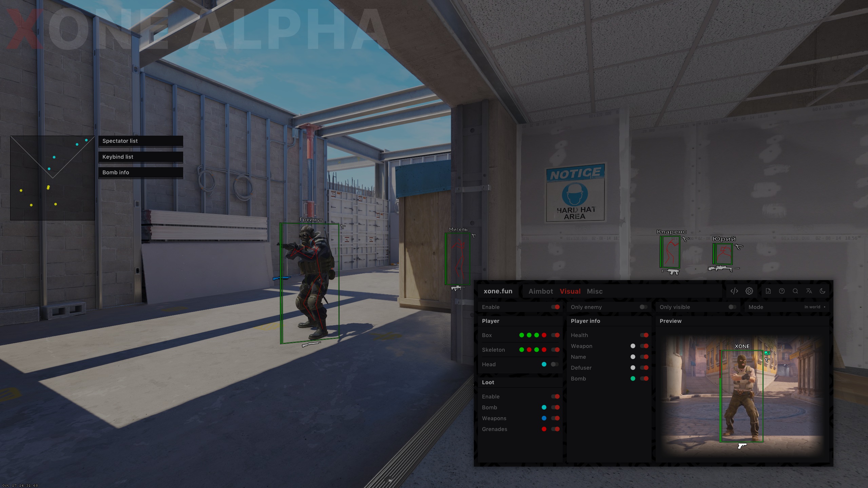The image size is (868, 488).
Task: Click the settings gear icon in toolbar
Action: pos(749,291)
